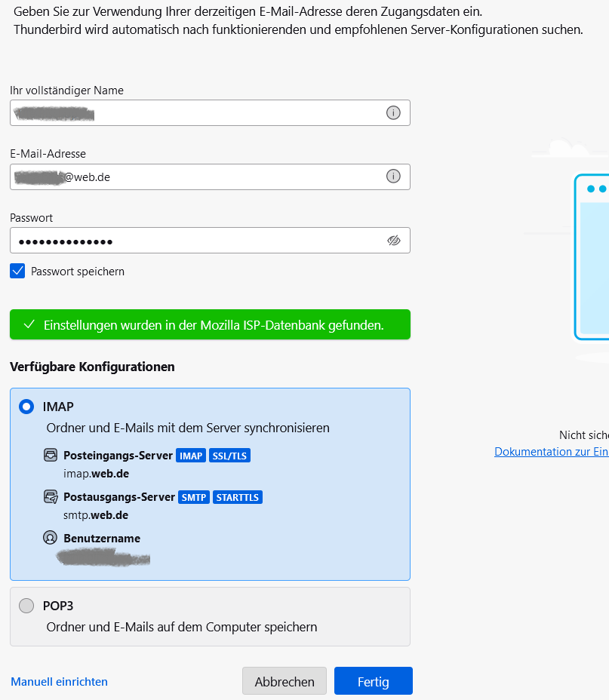Click info icon next to full name field
609x700 pixels.
(393, 112)
